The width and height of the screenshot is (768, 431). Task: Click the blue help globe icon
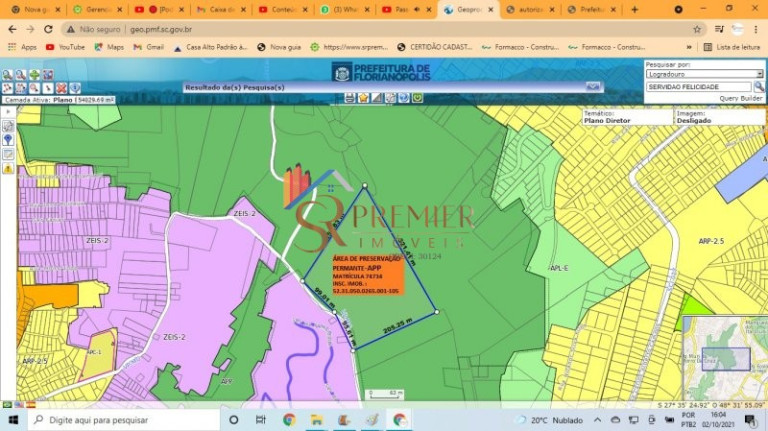404,98
